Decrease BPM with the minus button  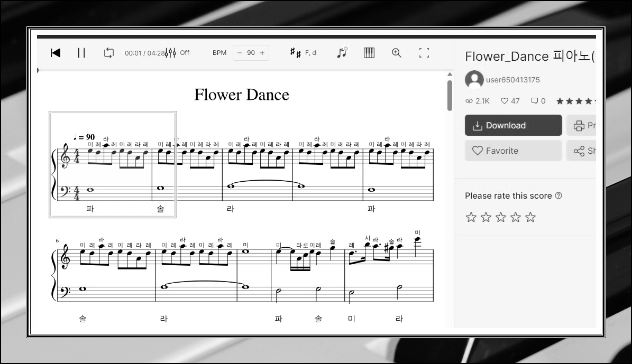coord(240,53)
